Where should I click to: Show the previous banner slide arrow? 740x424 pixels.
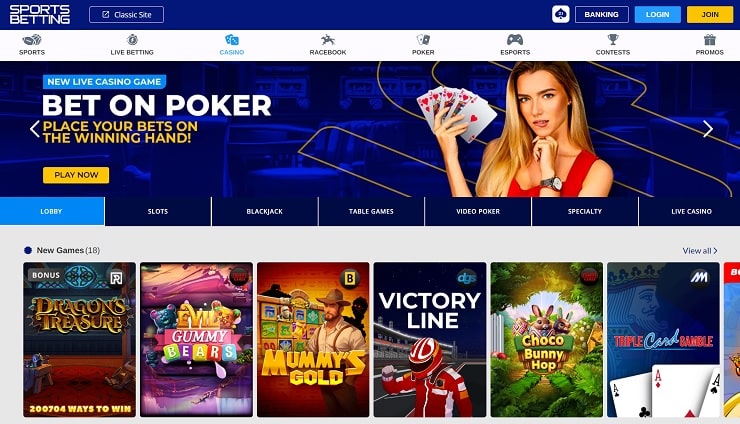point(34,128)
